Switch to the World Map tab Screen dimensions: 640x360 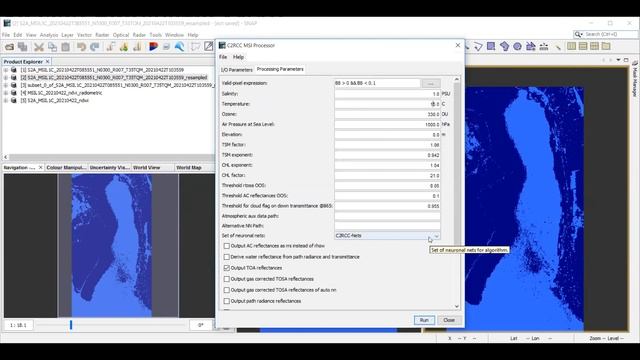point(189,168)
